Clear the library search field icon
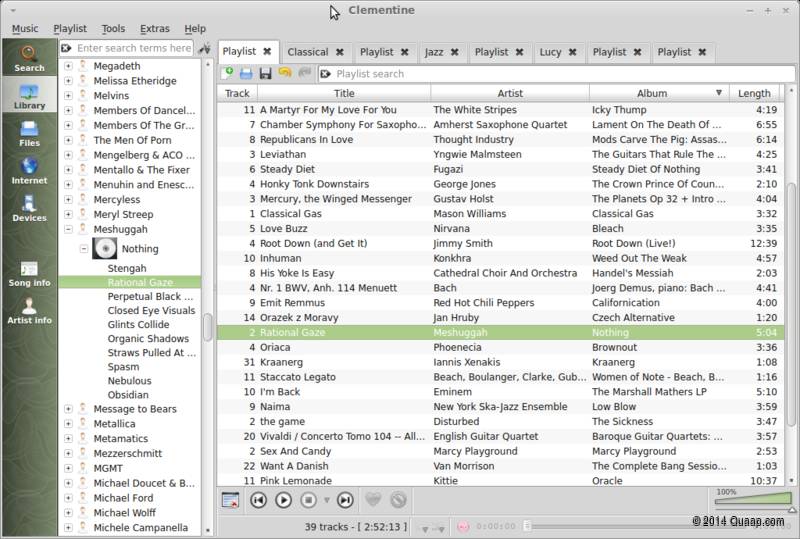Screen dimensions: 800x539 click(66, 48)
